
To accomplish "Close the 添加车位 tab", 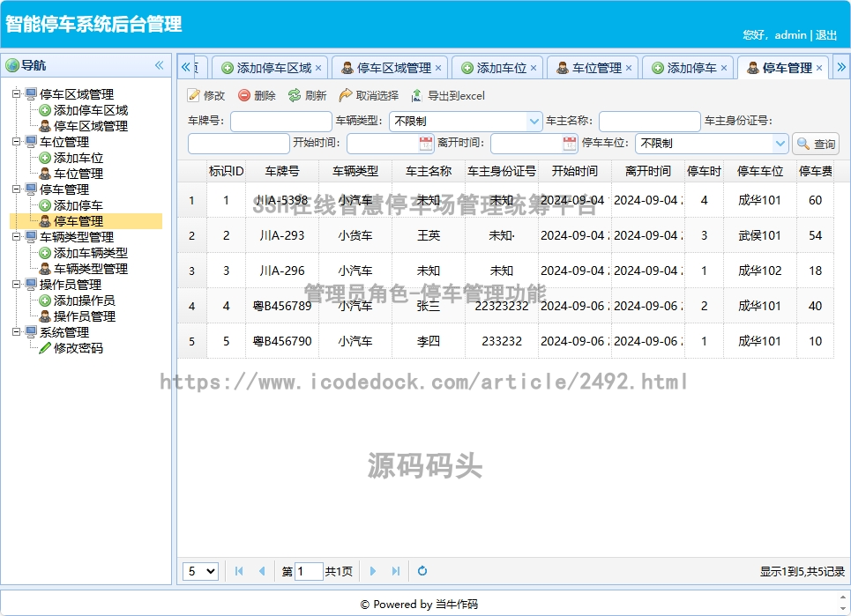I will (x=534, y=68).
